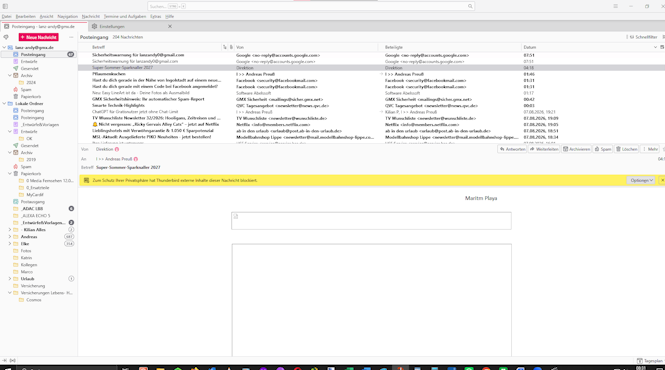Click the online status icon in status bar
The height and width of the screenshot is (370, 665).
13,361
